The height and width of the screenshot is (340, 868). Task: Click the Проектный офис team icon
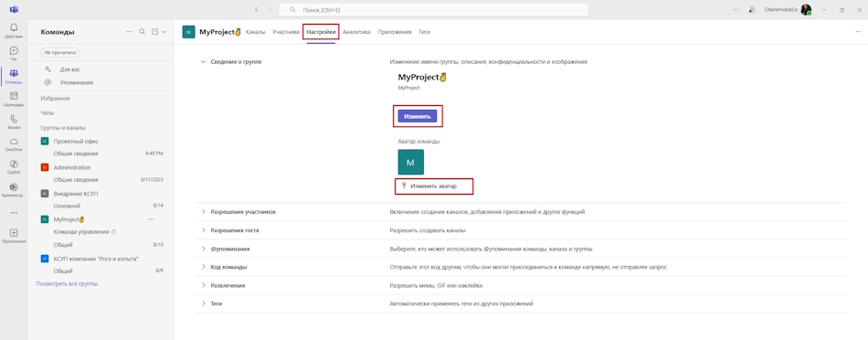click(45, 141)
